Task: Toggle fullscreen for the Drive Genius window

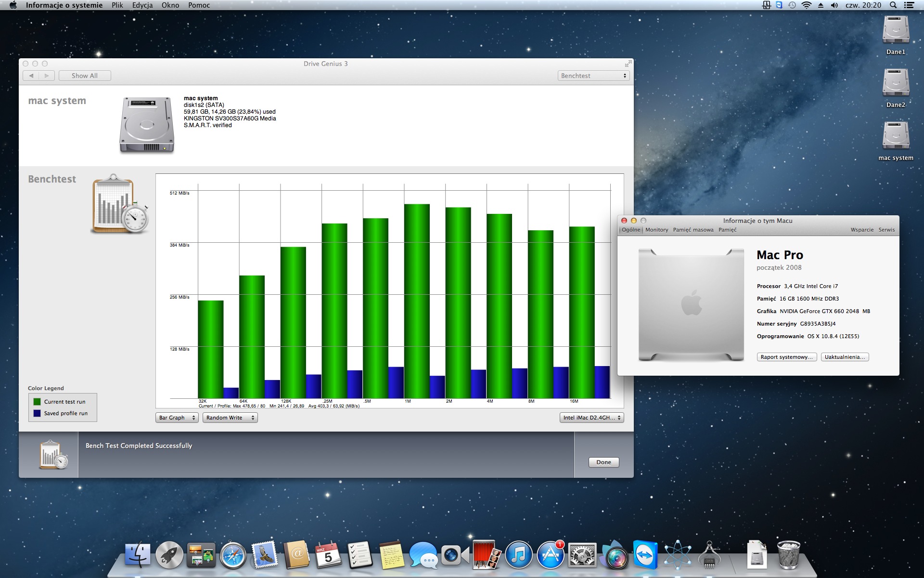Action: coord(628,64)
